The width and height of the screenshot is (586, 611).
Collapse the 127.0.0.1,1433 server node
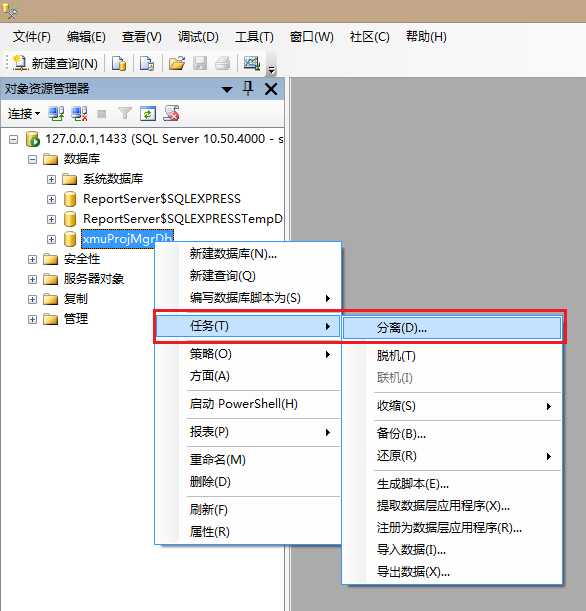[x=14, y=139]
